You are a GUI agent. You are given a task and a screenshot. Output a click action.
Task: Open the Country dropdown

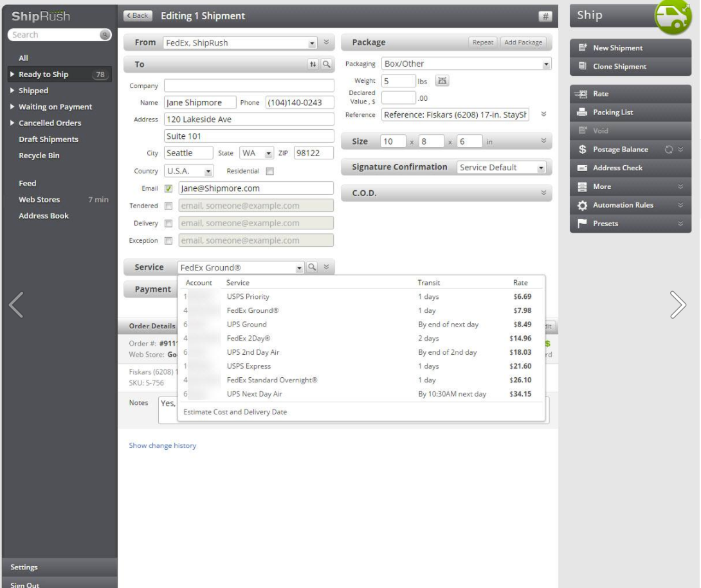(208, 171)
